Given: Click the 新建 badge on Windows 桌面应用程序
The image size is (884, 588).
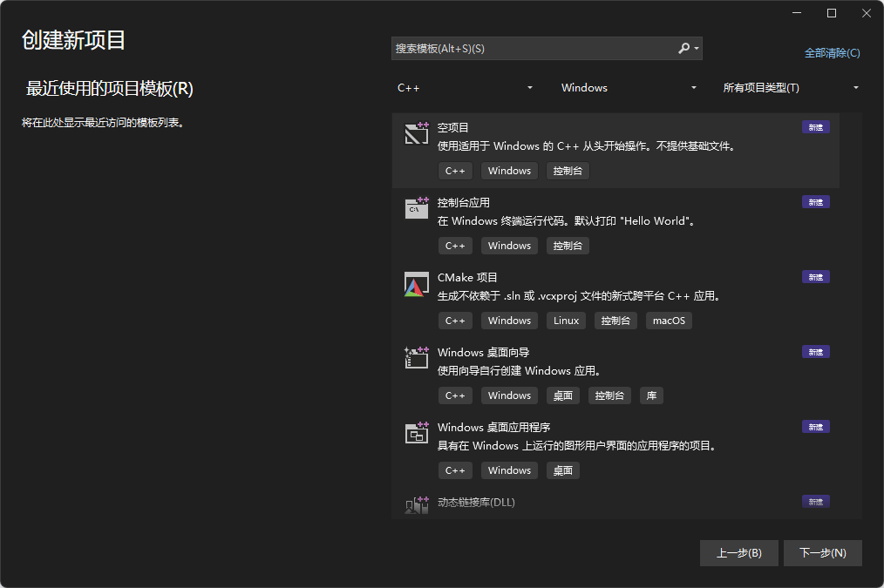Looking at the screenshot, I should click(816, 427).
